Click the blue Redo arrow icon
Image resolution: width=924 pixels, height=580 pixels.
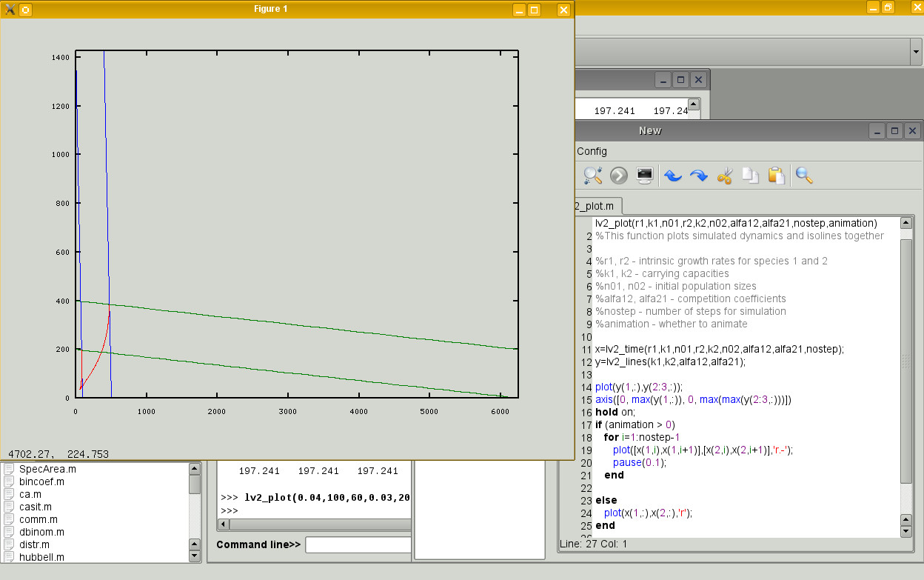tap(699, 176)
